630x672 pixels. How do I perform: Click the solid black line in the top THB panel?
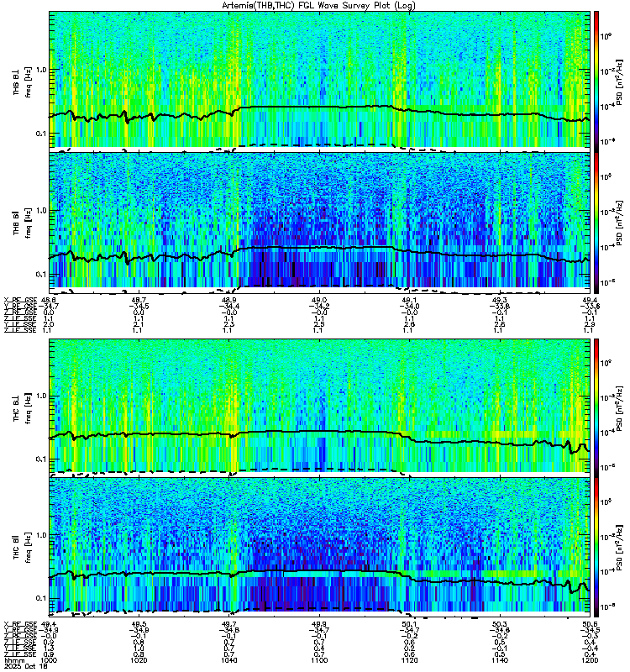click(x=319, y=107)
